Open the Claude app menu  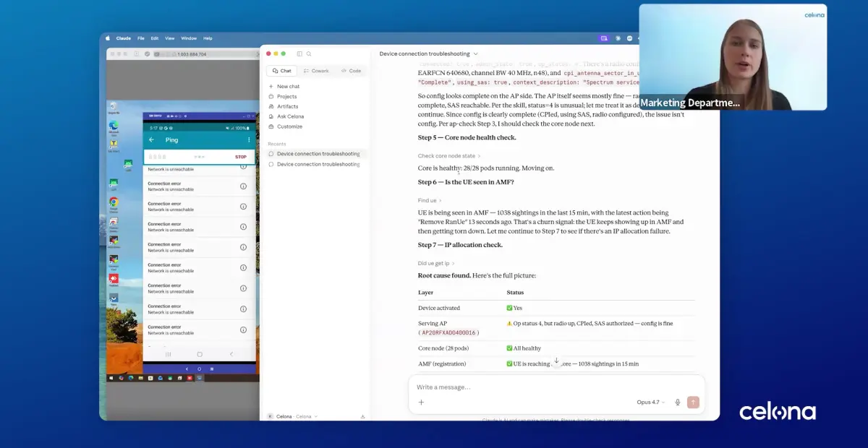124,38
